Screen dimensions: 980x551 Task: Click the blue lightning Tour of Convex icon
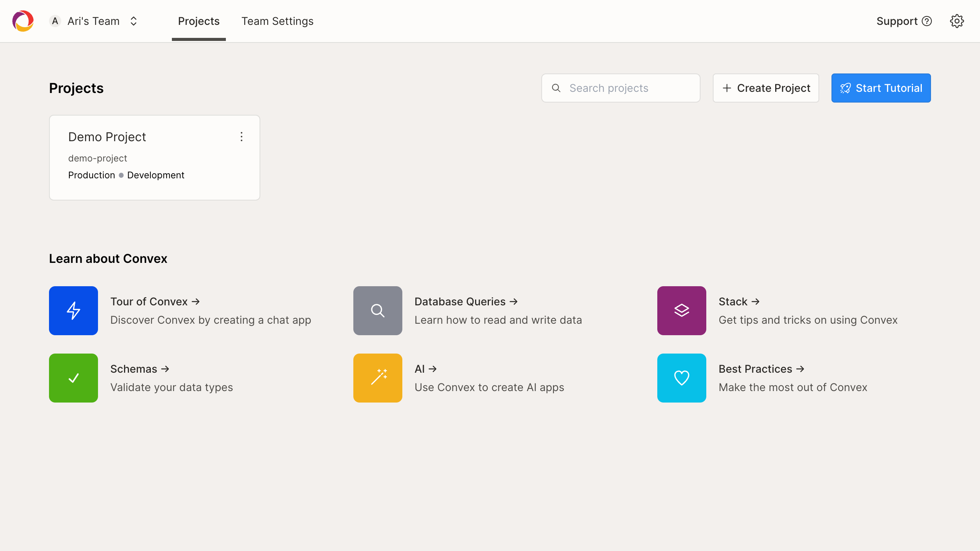tap(73, 311)
